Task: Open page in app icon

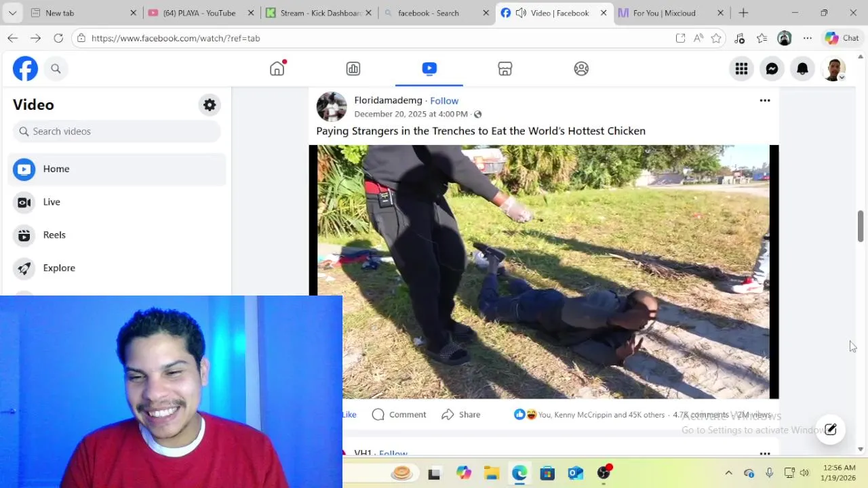Action: click(x=680, y=38)
